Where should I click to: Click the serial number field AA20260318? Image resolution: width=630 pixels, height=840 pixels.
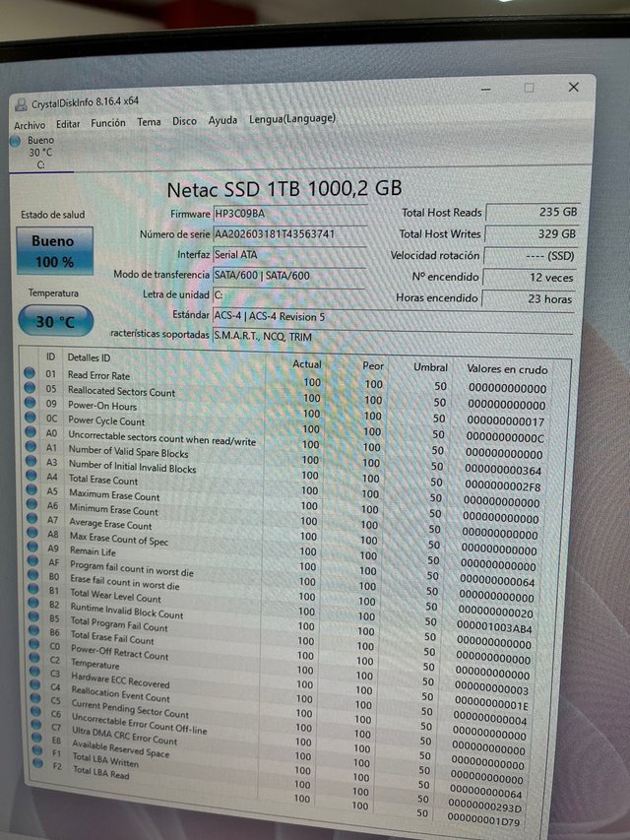coord(289,234)
